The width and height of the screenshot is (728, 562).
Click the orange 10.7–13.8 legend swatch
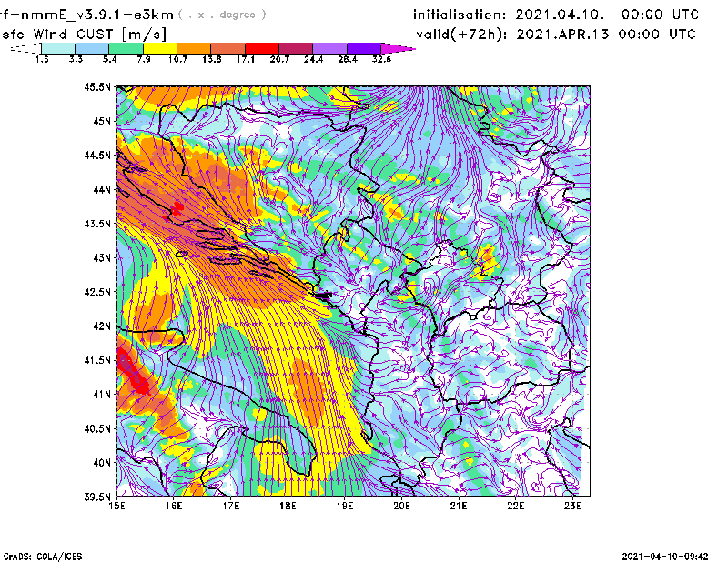tap(194, 48)
